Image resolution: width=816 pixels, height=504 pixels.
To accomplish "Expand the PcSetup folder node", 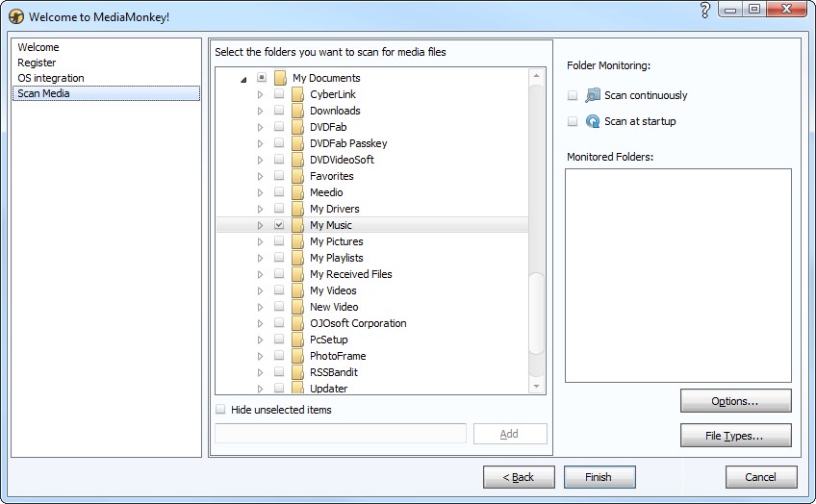I will 260,340.
